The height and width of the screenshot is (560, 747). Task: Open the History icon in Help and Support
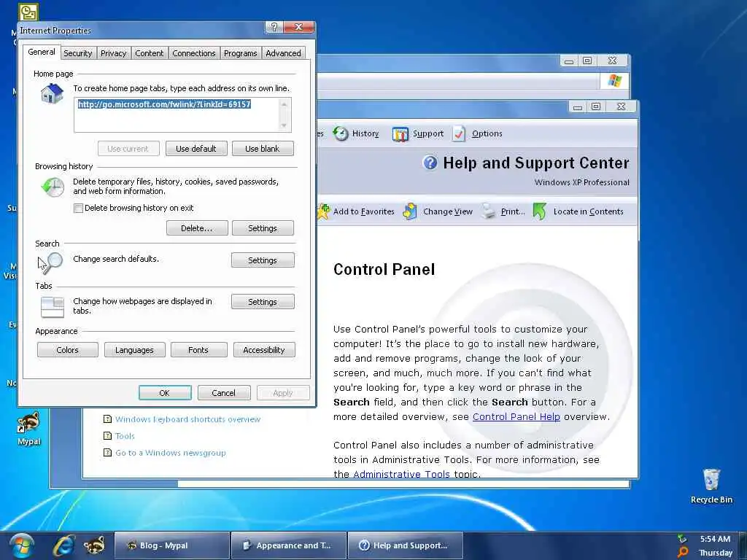coord(341,134)
